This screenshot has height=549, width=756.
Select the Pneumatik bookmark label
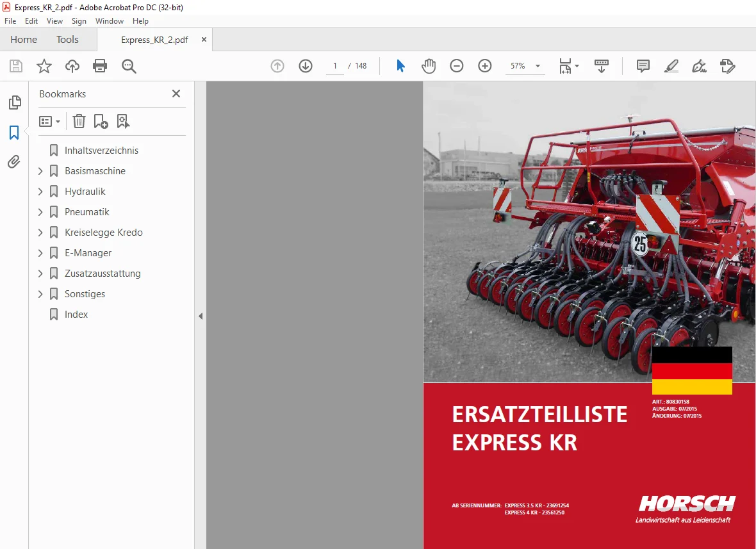click(x=86, y=212)
